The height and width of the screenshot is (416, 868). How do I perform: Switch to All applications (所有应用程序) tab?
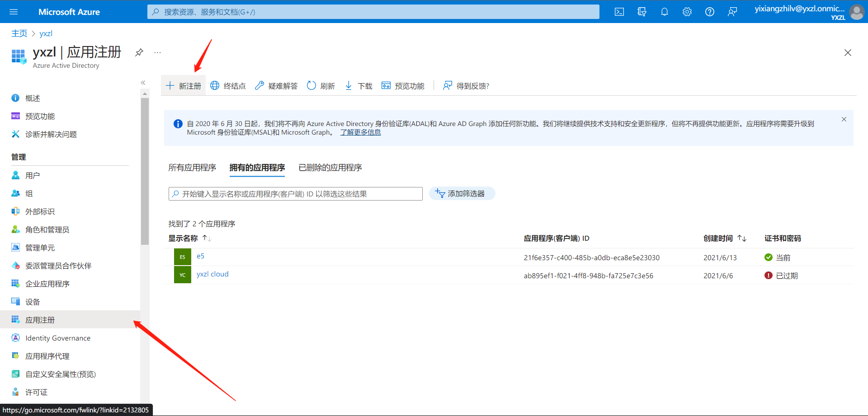tap(192, 168)
